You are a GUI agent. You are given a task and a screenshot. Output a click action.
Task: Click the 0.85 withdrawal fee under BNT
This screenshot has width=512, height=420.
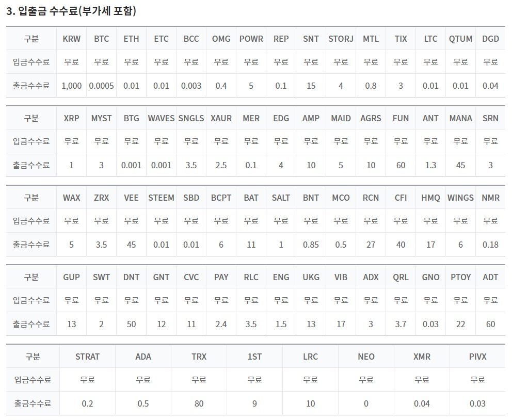pos(311,245)
